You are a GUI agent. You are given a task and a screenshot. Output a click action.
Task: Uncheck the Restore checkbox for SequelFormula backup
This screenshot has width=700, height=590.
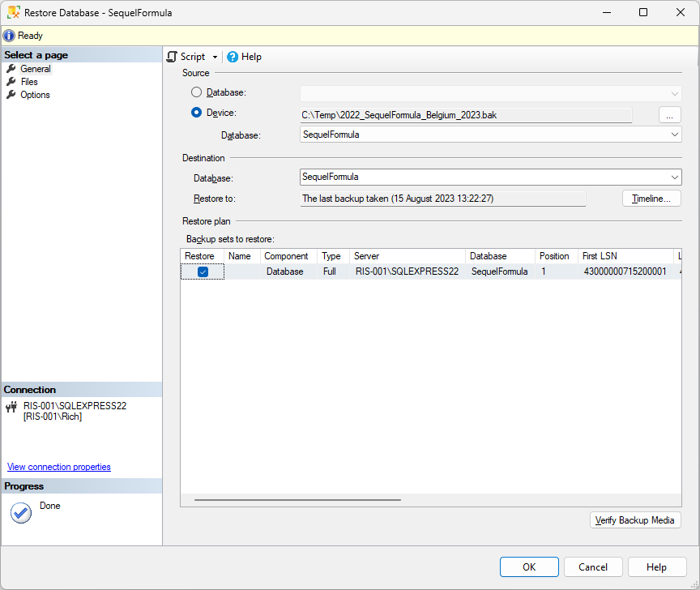point(203,271)
